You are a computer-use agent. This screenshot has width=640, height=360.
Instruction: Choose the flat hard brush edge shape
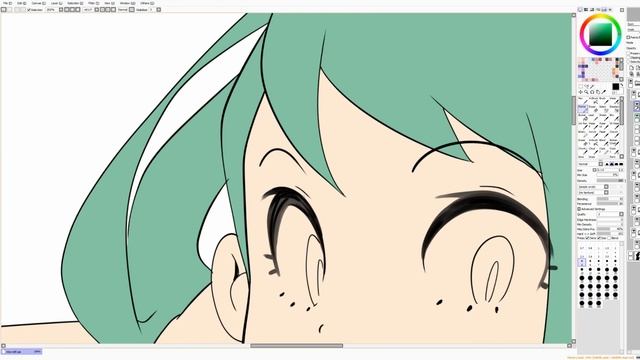pos(621,164)
